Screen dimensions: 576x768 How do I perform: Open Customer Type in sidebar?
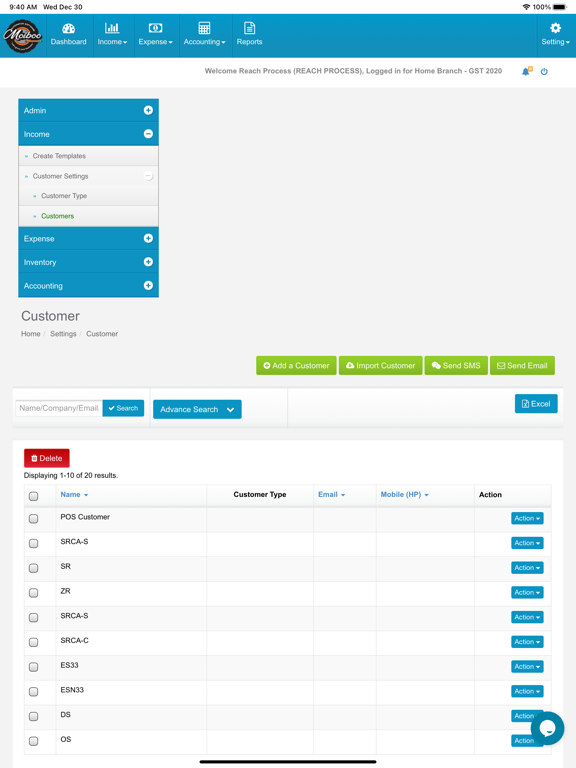pyautogui.click(x=64, y=196)
